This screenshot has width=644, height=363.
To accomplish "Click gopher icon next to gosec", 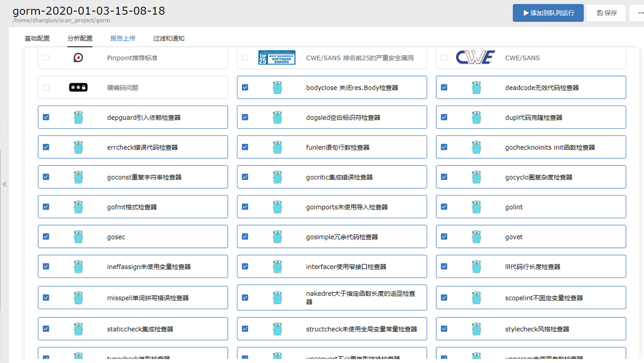I will 78,237.
